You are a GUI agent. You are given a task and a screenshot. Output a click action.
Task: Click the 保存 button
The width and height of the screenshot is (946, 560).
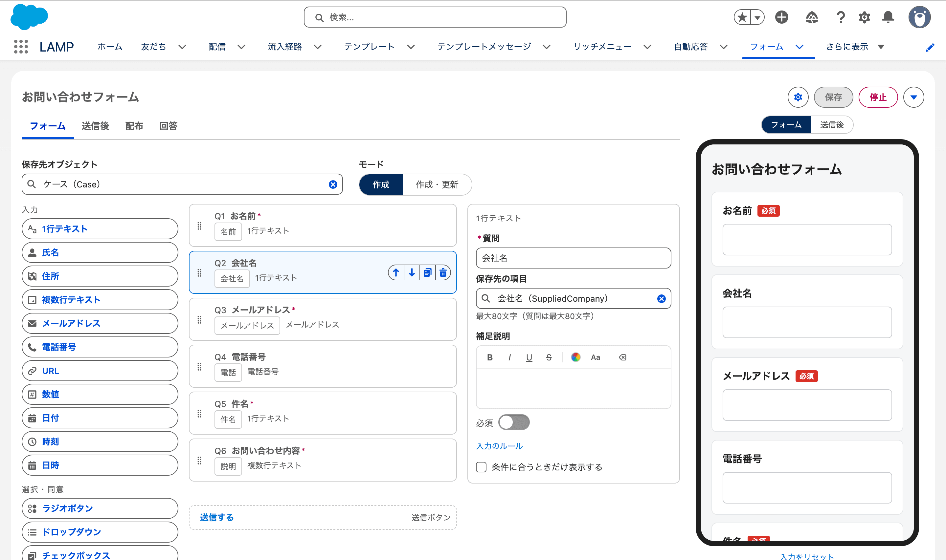coord(833,97)
